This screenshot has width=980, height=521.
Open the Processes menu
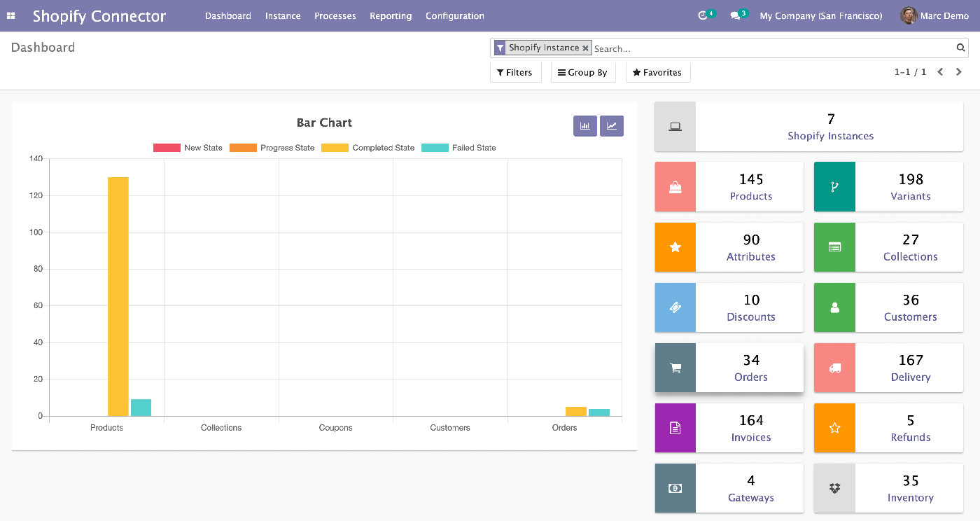tap(335, 15)
